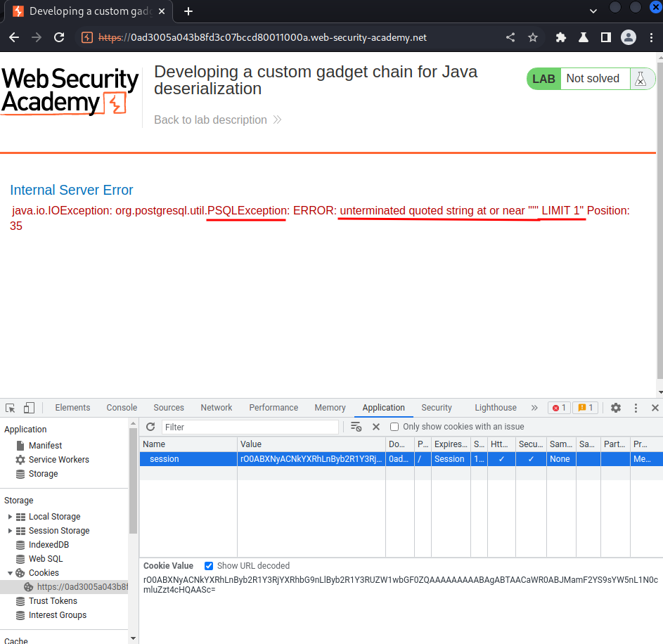The width and height of the screenshot is (663, 644).
Task: Toggle browser side panel icon
Action: click(606, 38)
